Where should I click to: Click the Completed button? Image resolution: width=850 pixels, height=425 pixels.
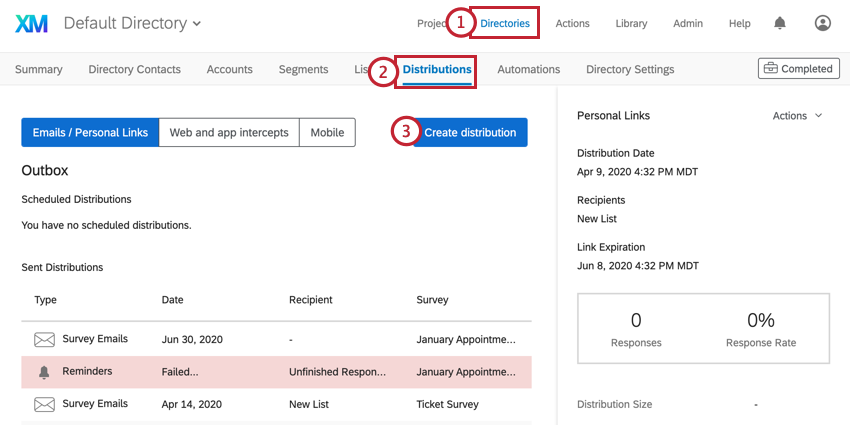coord(799,69)
